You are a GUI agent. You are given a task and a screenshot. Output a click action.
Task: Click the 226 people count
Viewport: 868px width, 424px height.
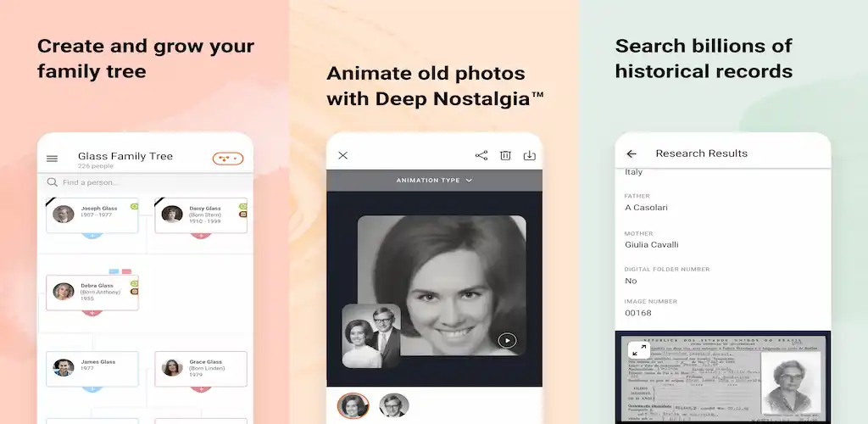coord(95,166)
